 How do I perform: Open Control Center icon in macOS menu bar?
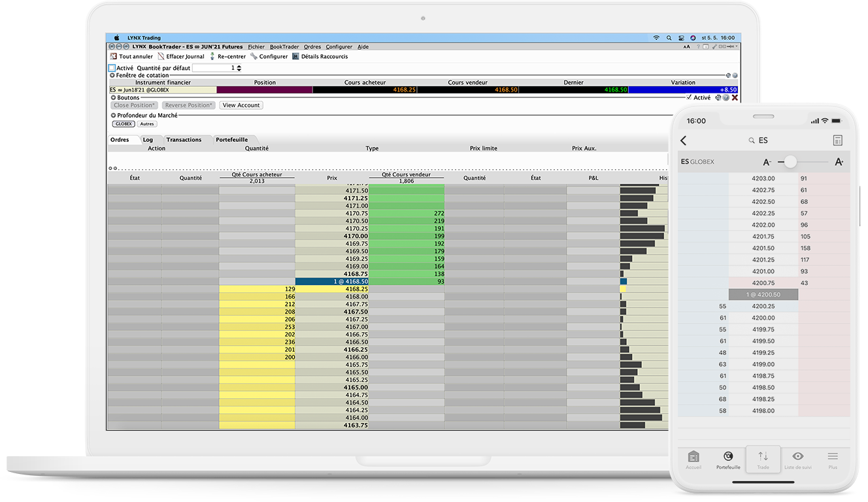tap(681, 38)
